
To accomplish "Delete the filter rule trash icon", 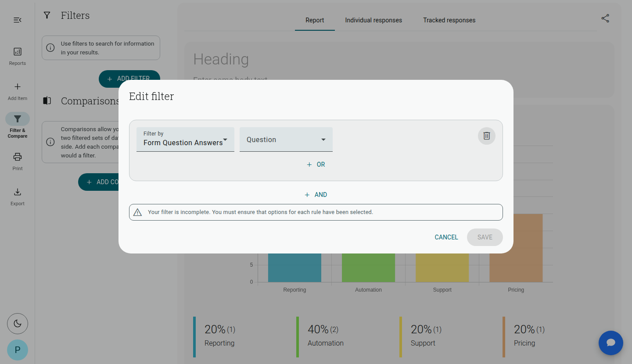I will pos(487,136).
